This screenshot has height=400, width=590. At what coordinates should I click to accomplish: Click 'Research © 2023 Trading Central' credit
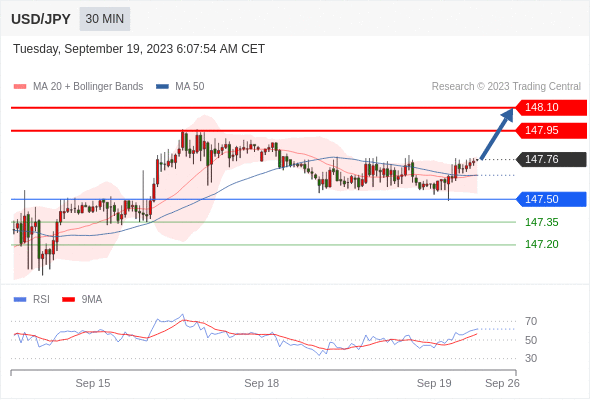pos(506,87)
